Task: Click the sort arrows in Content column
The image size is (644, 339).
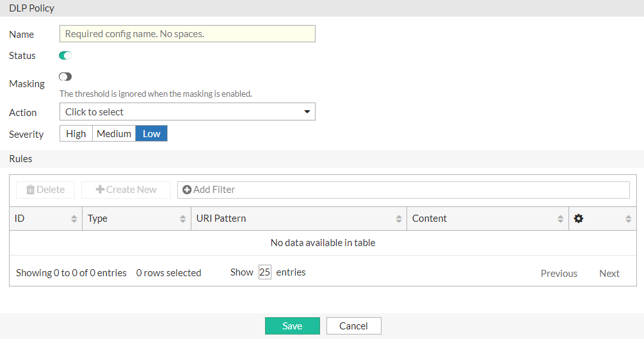Action: [x=560, y=219]
